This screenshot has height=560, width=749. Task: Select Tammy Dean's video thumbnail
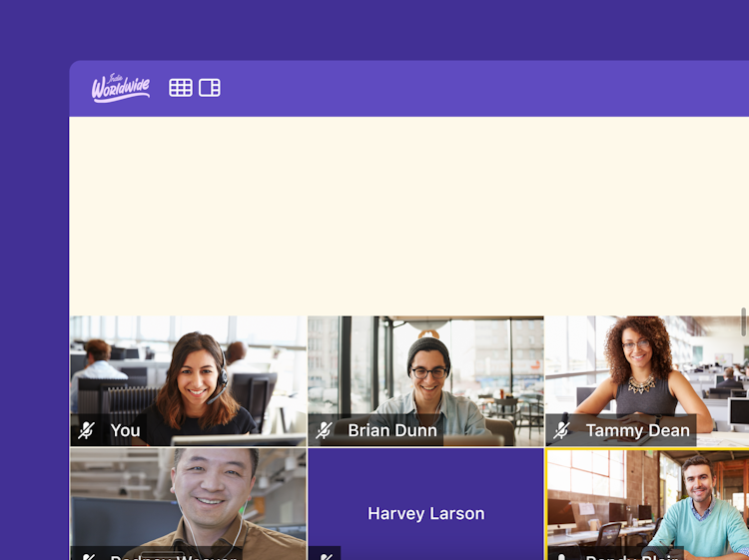tap(647, 381)
